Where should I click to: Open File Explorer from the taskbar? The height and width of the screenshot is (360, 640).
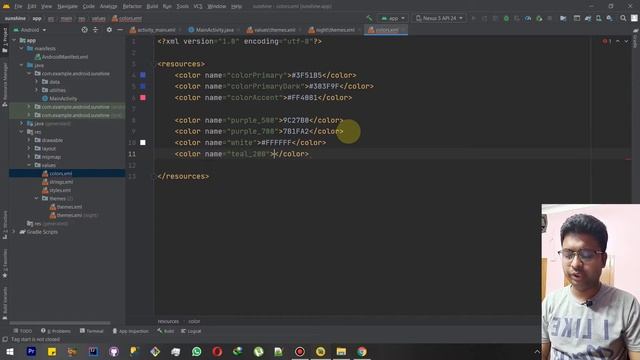pos(341,351)
